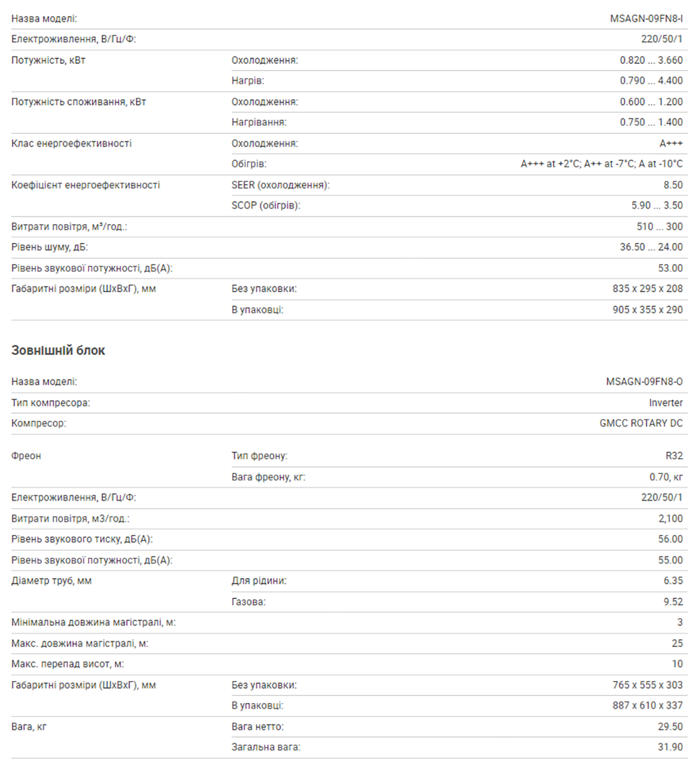Select the net weight value 29.50
Image resolution: width=700 pixels, height=766 pixels.
(x=670, y=726)
